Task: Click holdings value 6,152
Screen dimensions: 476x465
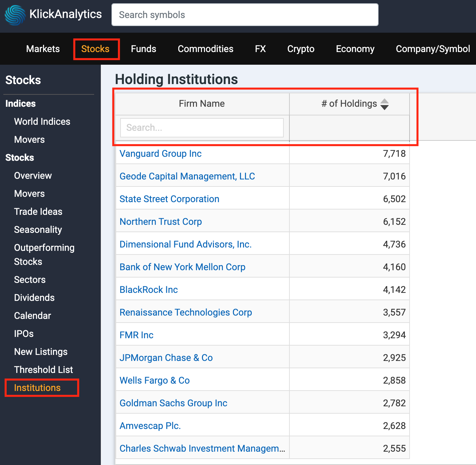Action: click(x=394, y=221)
